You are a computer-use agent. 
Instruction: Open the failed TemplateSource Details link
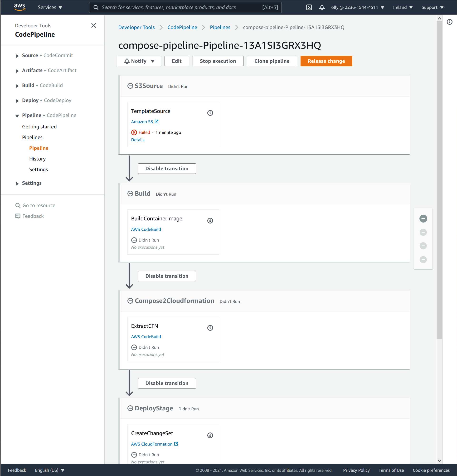138,140
